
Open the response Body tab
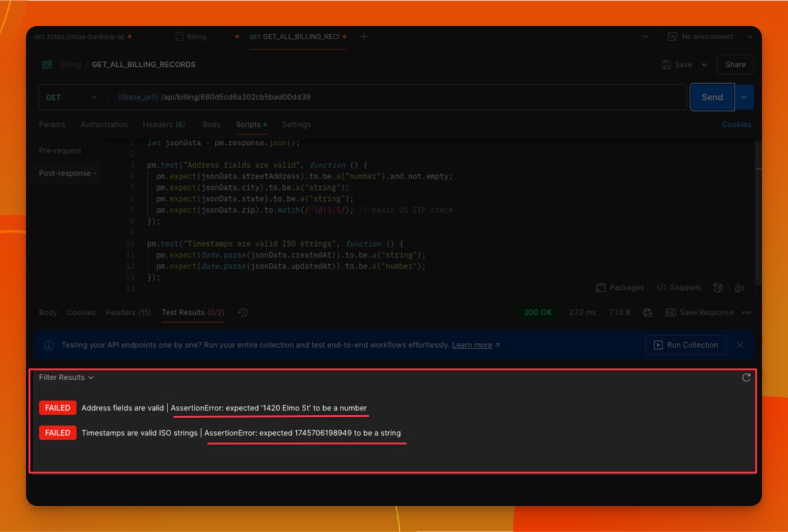click(47, 312)
